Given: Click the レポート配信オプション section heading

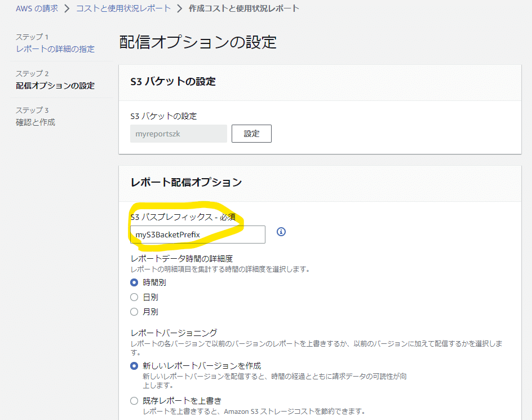Looking at the screenshot, I should point(187,182).
